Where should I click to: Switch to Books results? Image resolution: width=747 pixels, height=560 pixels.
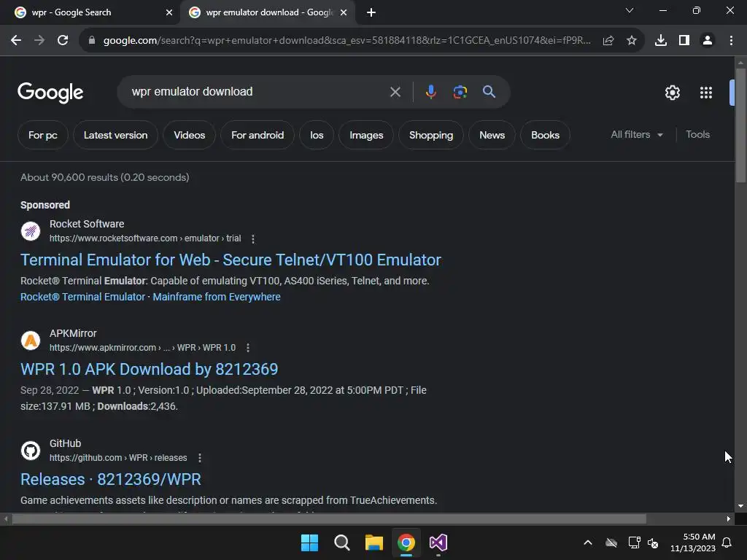(x=545, y=135)
